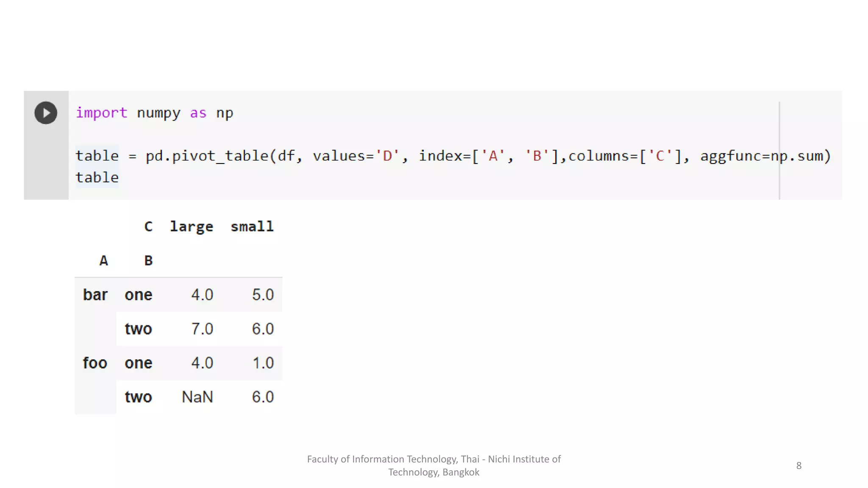Select the 'bar' row label
The image size is (868, 488).
point(95,295)
